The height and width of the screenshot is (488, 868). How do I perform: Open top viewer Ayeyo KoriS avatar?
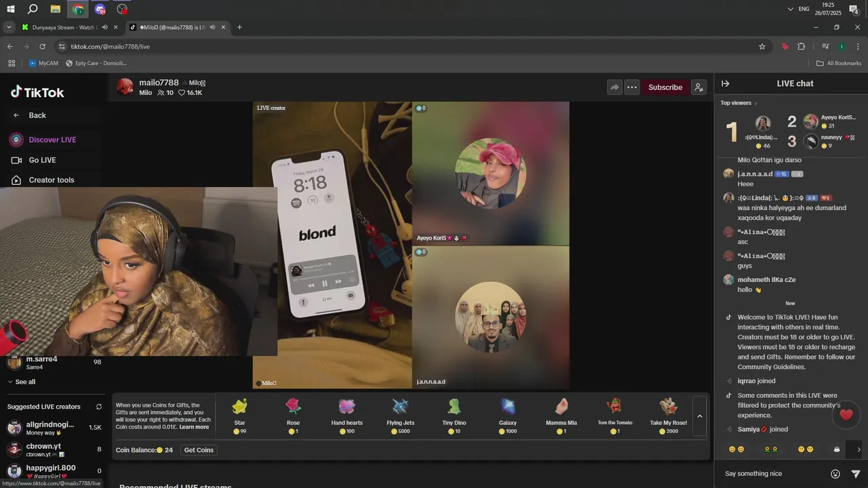[811, 121]
